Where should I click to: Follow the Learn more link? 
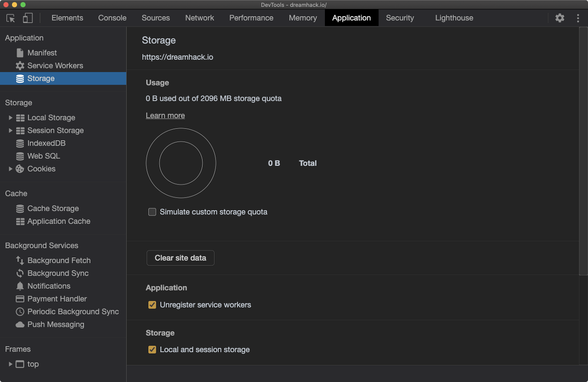[165, 115]
